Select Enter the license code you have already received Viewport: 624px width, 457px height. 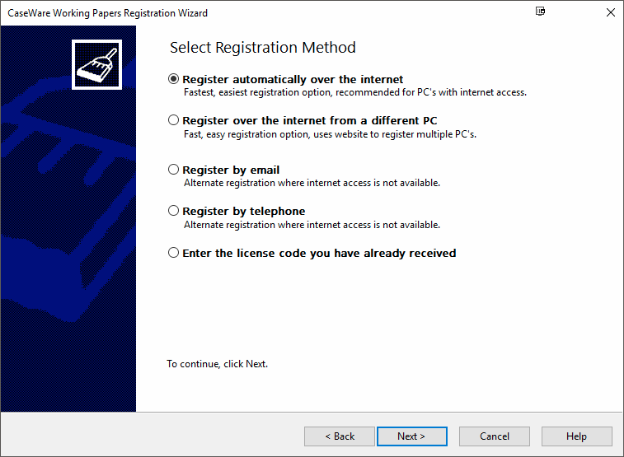pos(312,253)
